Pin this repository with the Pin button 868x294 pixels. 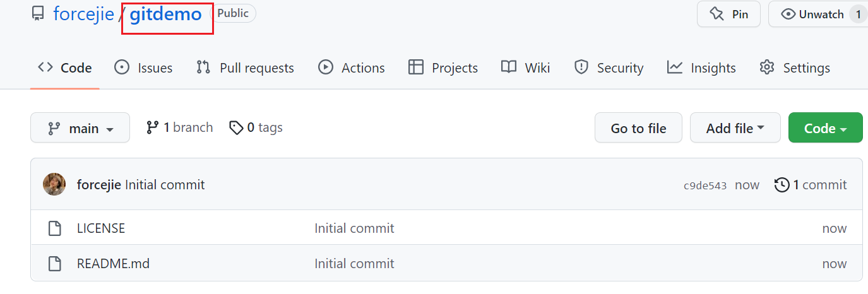pos(728,15)
